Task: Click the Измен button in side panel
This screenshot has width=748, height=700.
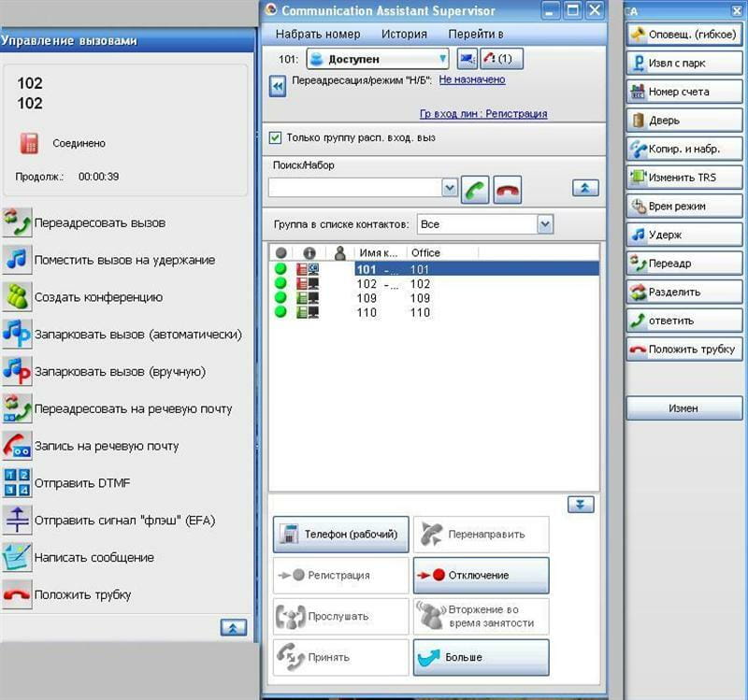Action: 684,408
